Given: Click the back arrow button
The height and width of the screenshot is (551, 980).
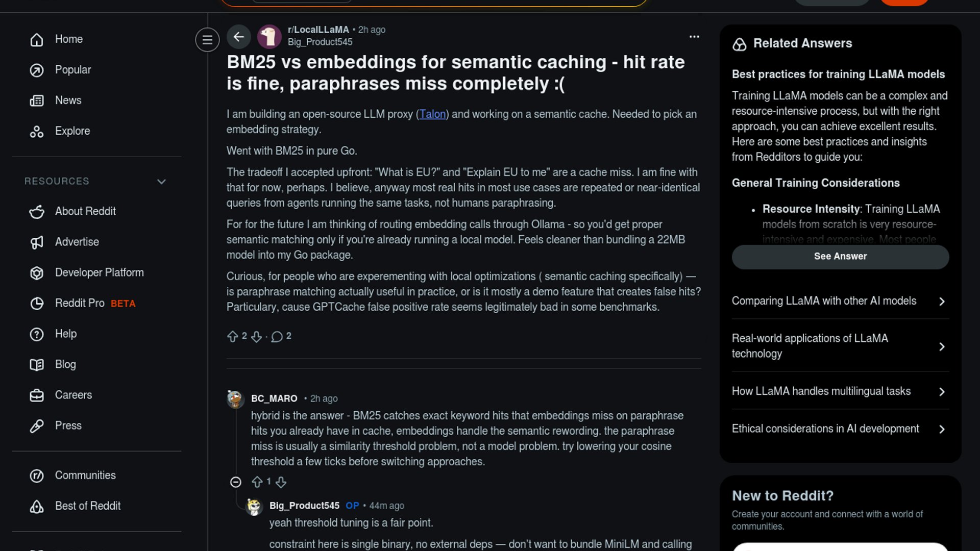Looking at the screenshot, I should tap(238, 37).
